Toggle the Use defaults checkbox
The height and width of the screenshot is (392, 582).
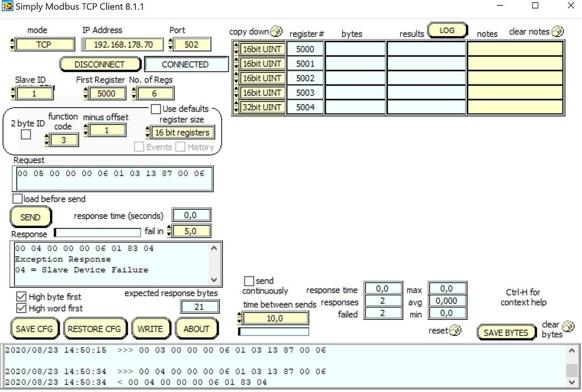[156, 109]
